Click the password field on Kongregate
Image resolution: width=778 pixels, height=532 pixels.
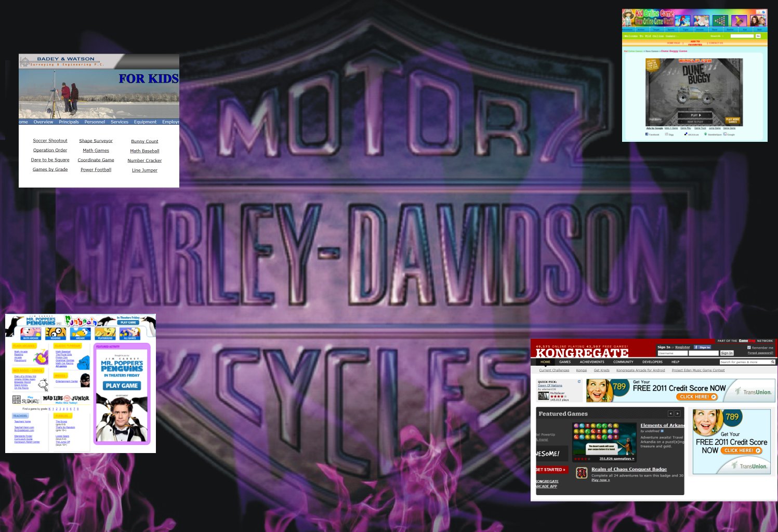pyautogui.click(x=704, y=353)
